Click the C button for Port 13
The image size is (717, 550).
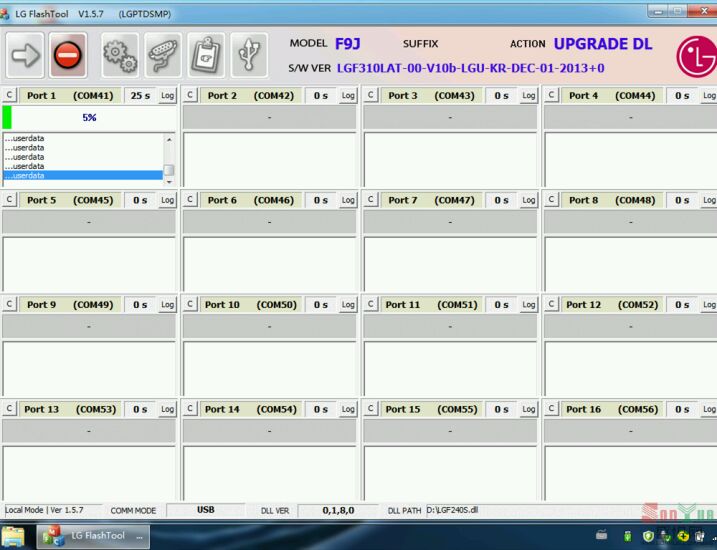pos(10,409)
